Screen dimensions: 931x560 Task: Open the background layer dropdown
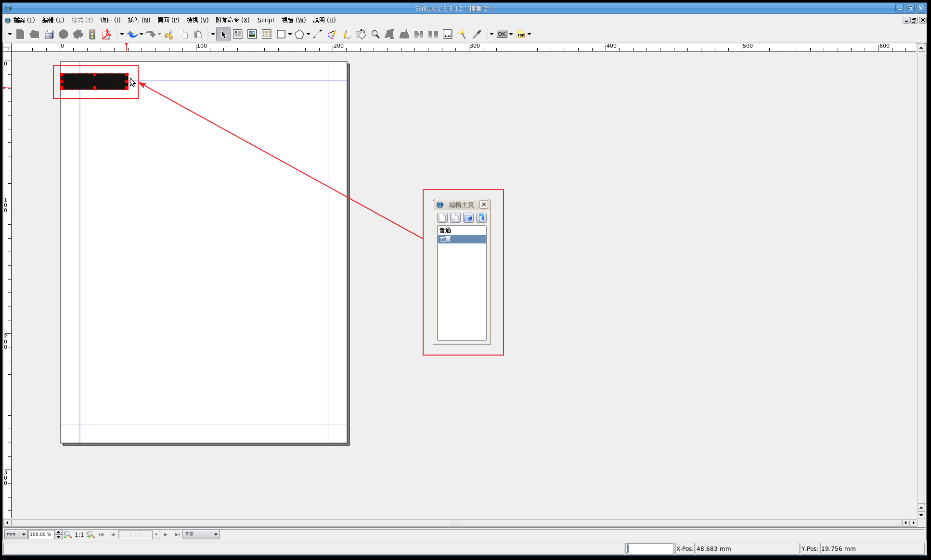(216, 535)
